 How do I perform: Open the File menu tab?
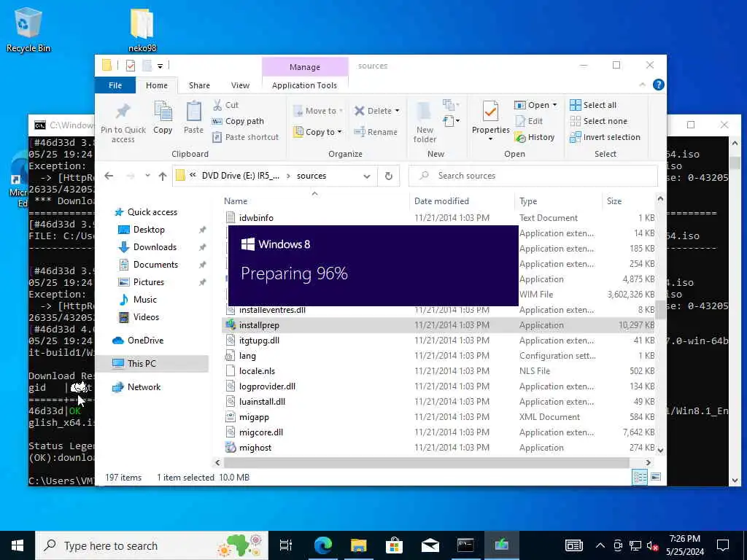pos(115,85)
